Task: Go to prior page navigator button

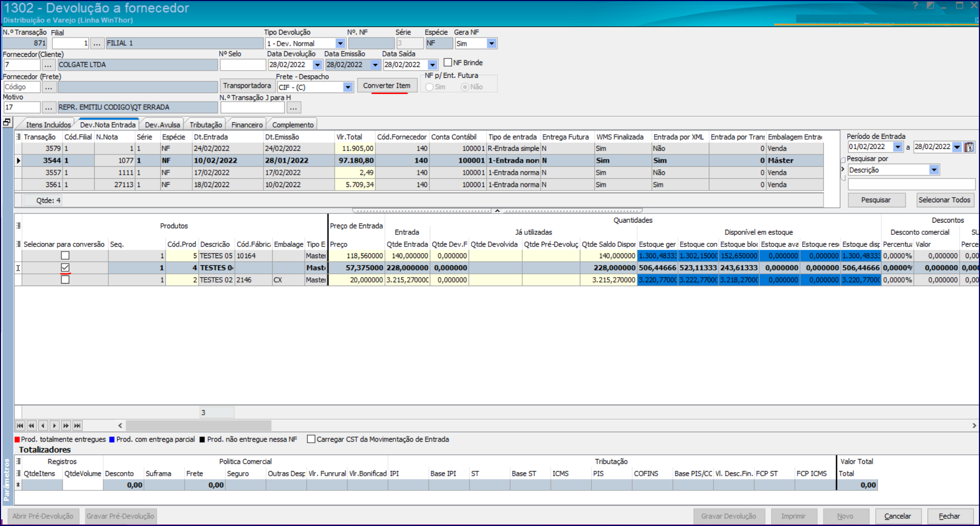Action: (x=32, y=426)
